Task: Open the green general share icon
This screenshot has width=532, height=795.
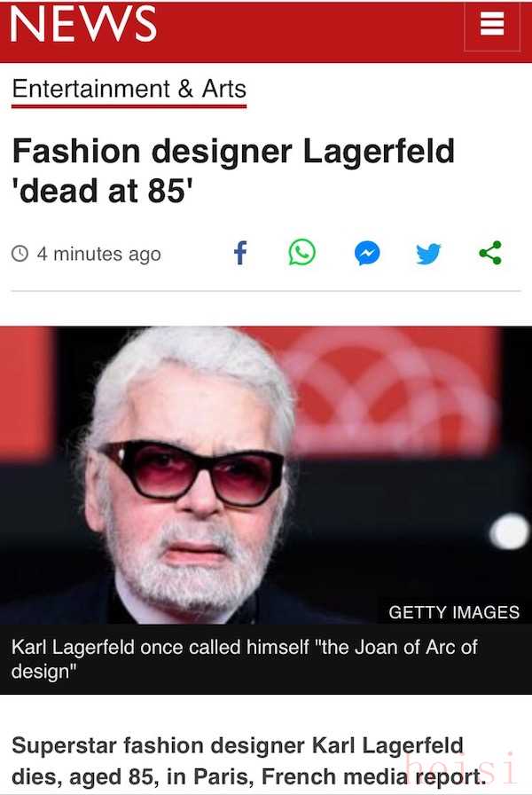Action: 490,253
